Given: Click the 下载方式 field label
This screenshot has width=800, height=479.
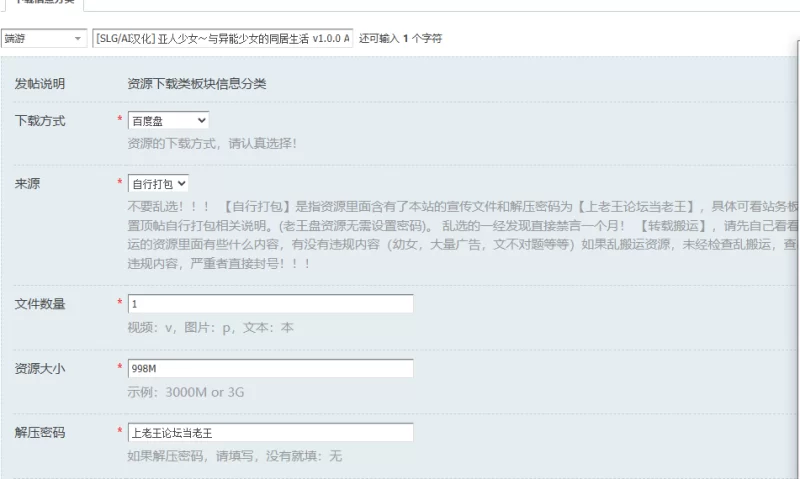Looking at the screenshot, I should (40, 121).
